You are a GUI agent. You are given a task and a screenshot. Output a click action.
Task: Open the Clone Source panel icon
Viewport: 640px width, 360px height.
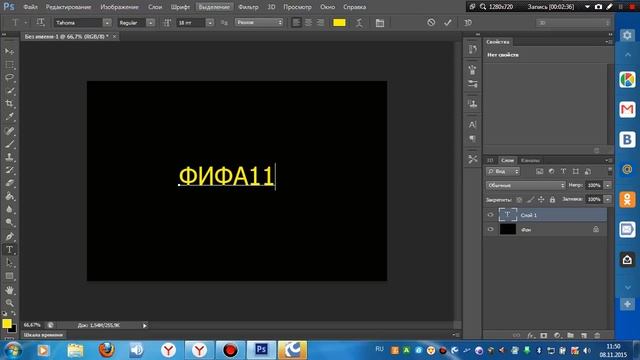coord(473,104)
